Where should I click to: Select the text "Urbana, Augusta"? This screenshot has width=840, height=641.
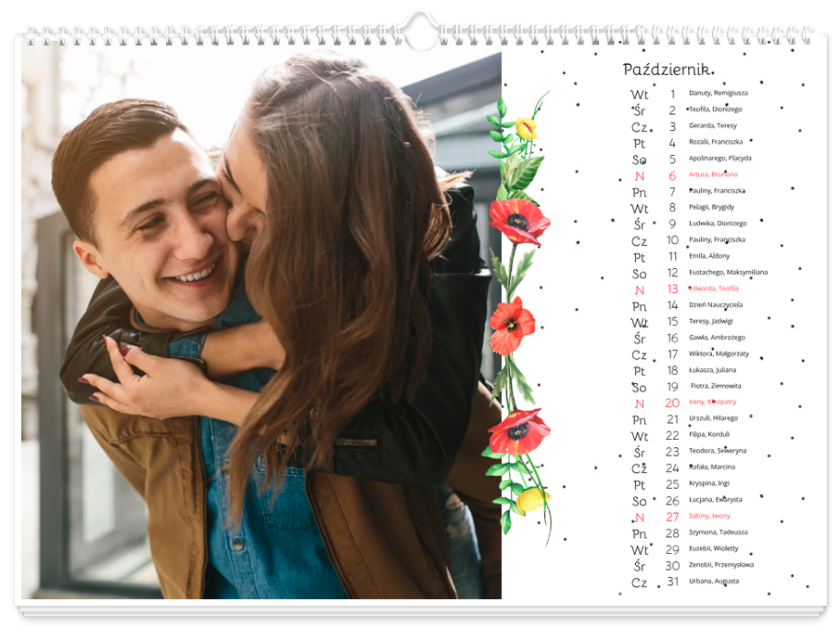click(x=714, y=581)
